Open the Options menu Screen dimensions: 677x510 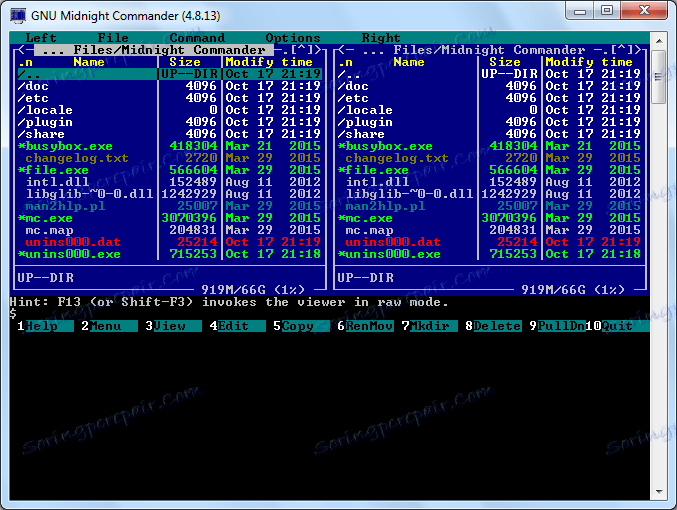[293, 38]
